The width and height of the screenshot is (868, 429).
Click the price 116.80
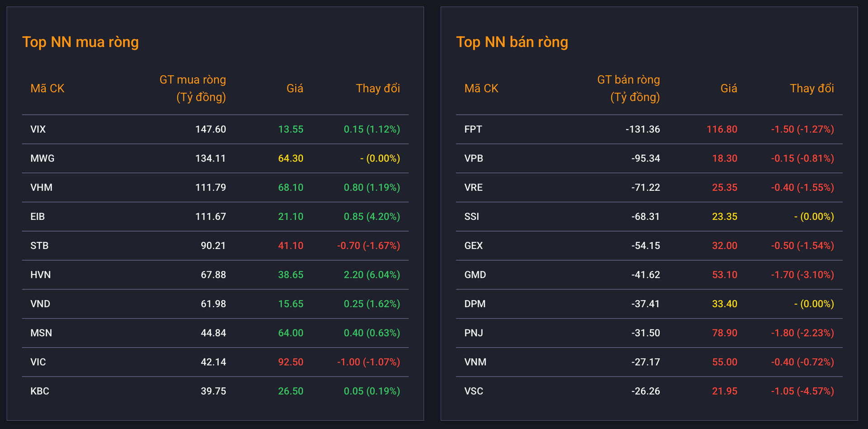pyautogui.click(x=722, y=129)
